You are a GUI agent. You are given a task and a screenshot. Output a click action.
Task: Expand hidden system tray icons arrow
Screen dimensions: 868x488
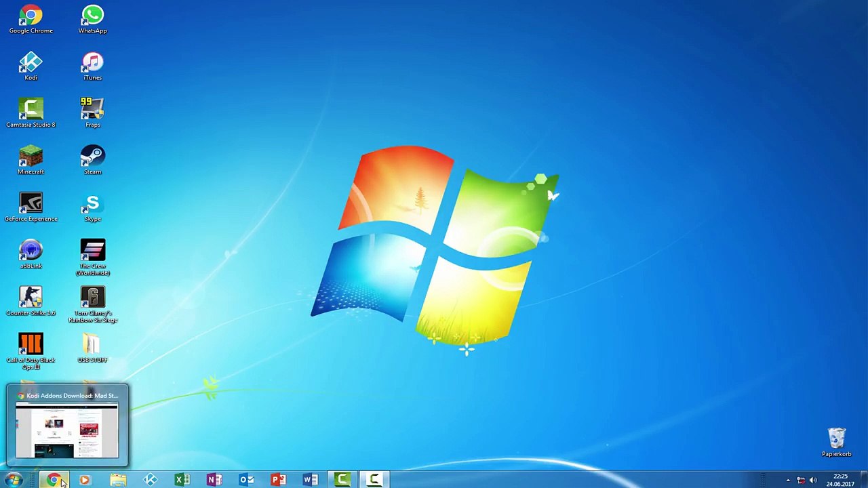[787, 481]
